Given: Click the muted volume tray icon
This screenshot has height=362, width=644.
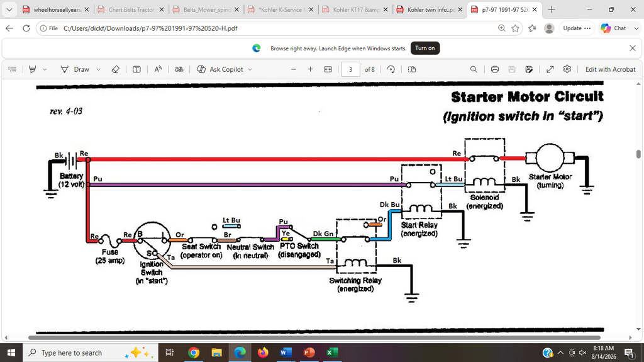Looking at the screenshot, I should (582, 353).
